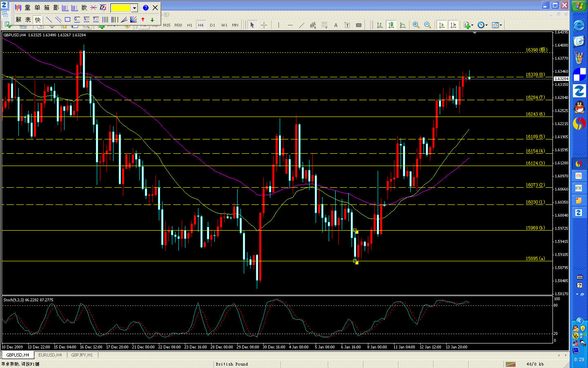Switch chart timeframe to W1
Screen dimensions: 588x368
[x=224, y=25]
